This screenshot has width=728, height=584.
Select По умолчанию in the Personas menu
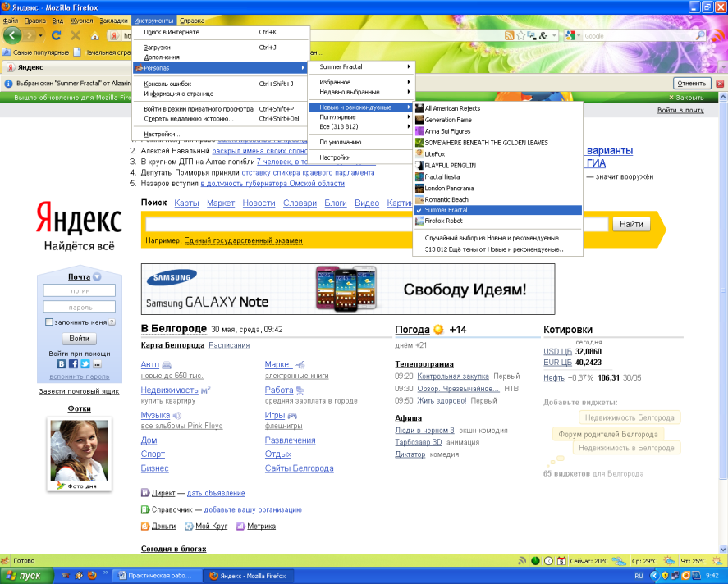[x=361, y=142]
